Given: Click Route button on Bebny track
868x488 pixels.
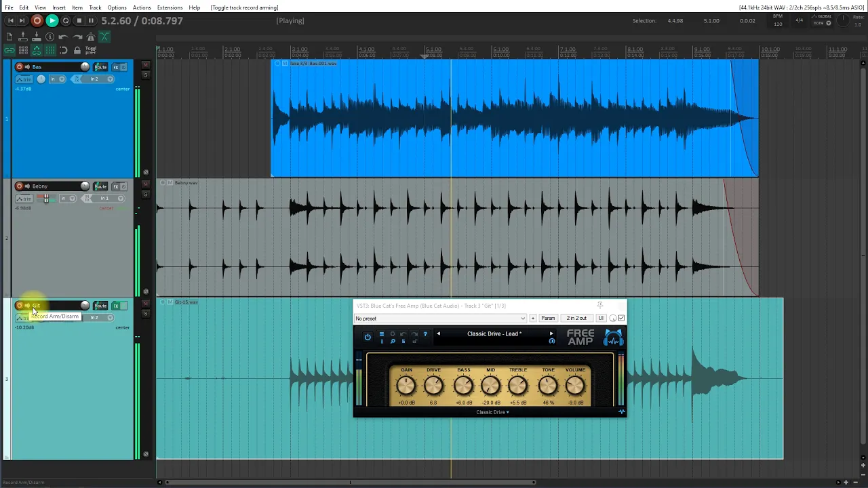Looking at the screenshot, I should point(100,186).
